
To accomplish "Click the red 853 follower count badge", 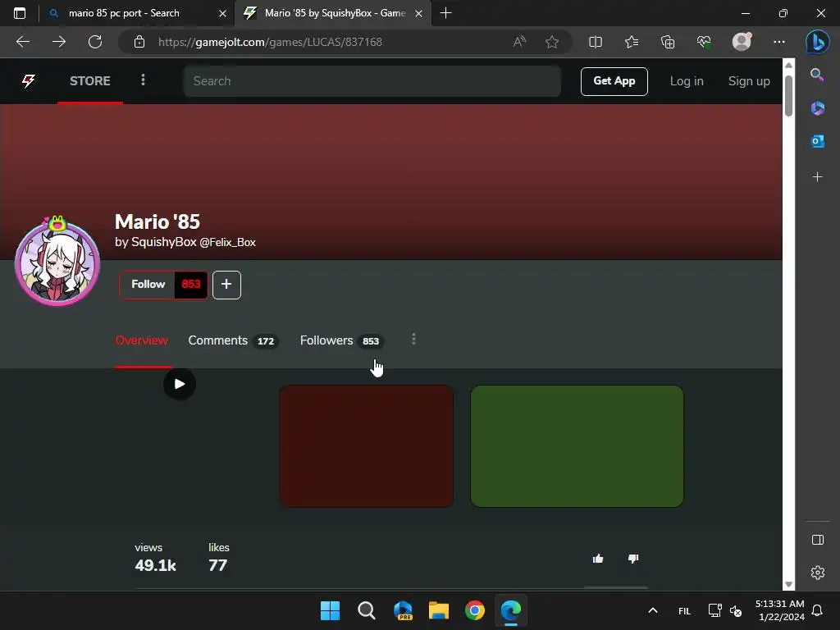I will pos(190,285).
